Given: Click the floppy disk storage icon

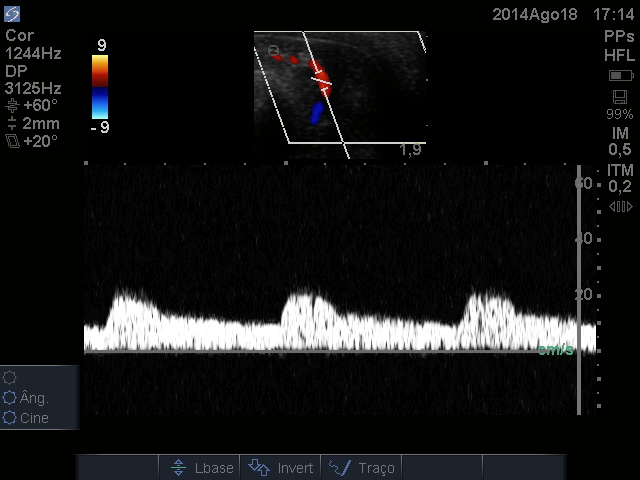Looking at the screenshot, I should pyautogui.click(x=620, y=97).
